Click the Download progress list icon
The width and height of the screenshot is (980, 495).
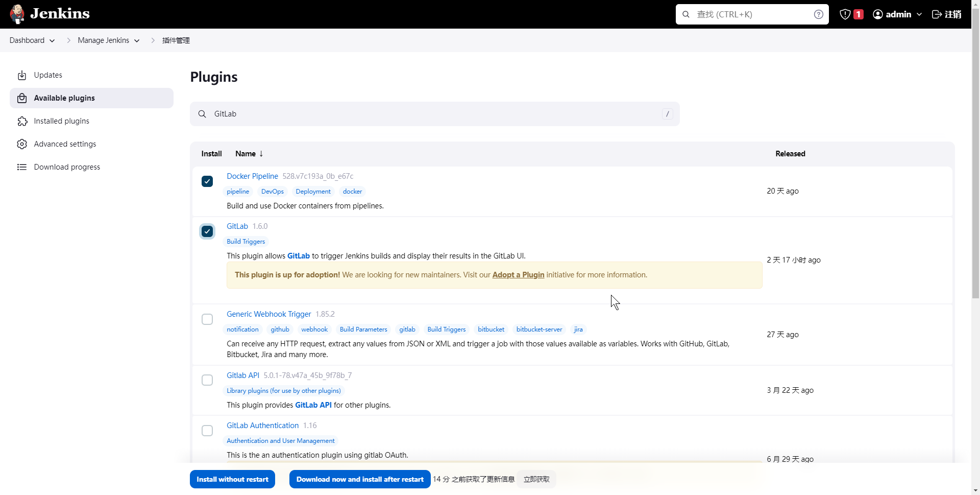[22, 167]
